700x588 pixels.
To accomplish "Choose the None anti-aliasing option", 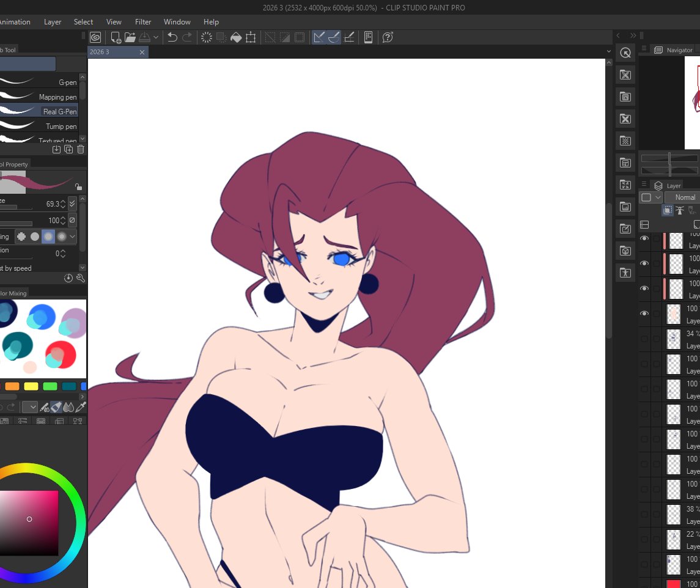I will pyautogui.click(x=21, y=237).
